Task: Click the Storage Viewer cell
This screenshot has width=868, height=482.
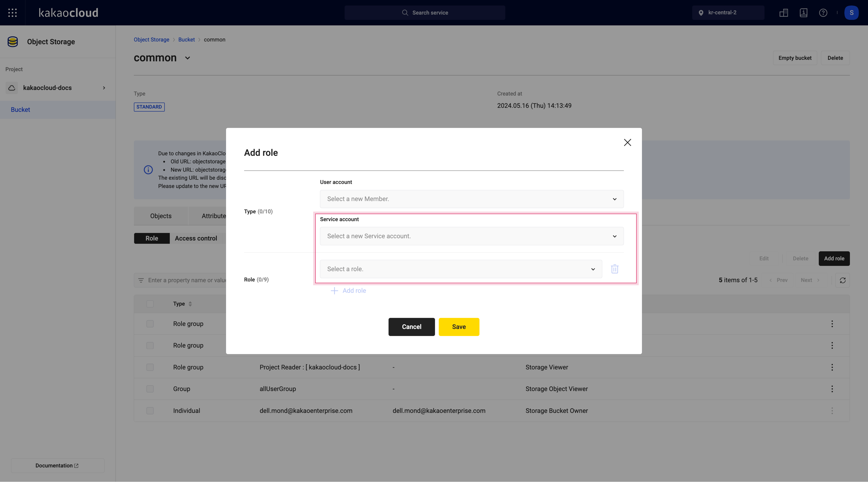Action: point(547,367)
